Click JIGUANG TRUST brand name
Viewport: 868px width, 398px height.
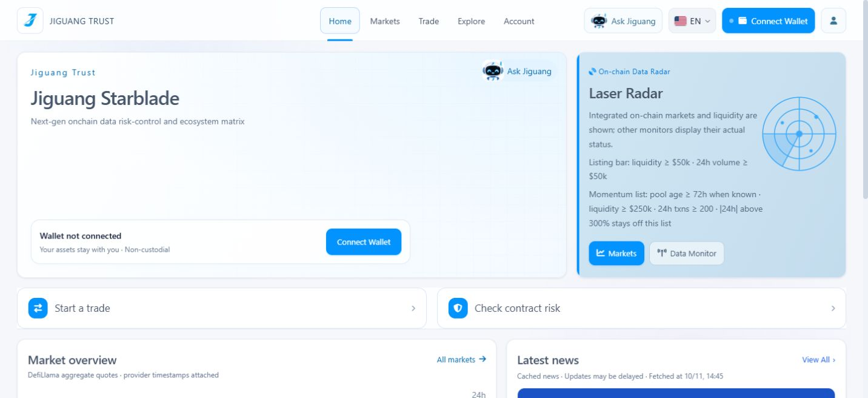click(x=82, y=21)
